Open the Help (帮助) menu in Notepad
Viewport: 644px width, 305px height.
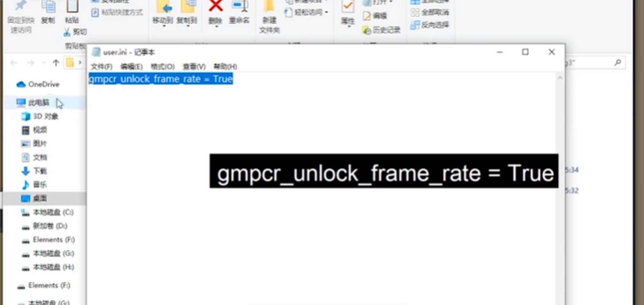coord(225,67)
